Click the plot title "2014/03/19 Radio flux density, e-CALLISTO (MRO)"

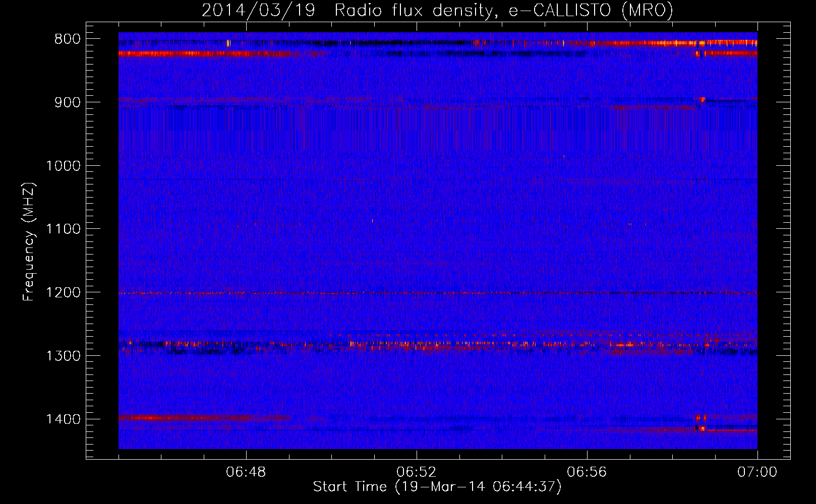tap(437, 11)
